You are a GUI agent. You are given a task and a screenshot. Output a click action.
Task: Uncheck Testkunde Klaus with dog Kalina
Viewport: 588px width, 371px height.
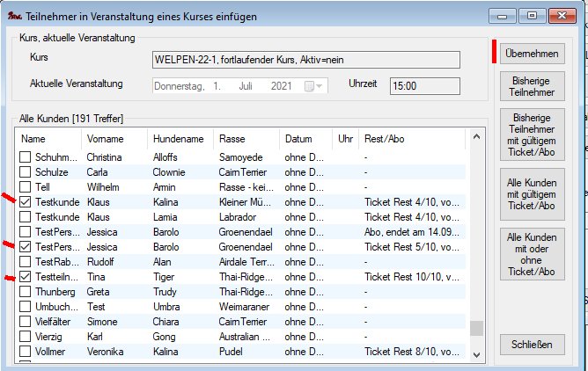pos(26,202)
